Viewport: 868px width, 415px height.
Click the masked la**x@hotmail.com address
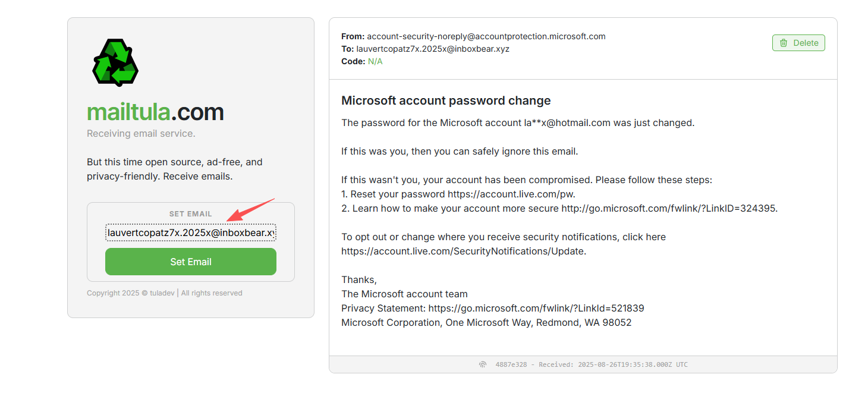(567, 122)
